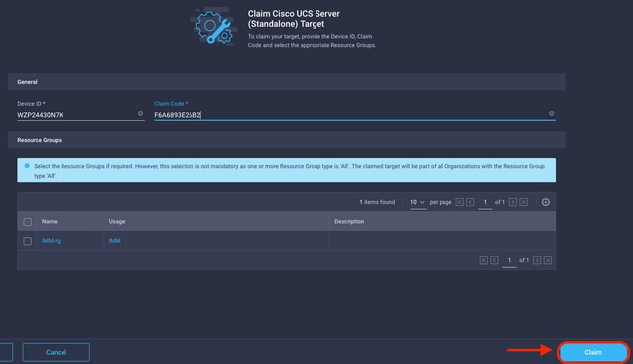This screenshot has width=633, height=364.
Task: Check the IMM-rg resource group row
Action: (x=27, y=241)
